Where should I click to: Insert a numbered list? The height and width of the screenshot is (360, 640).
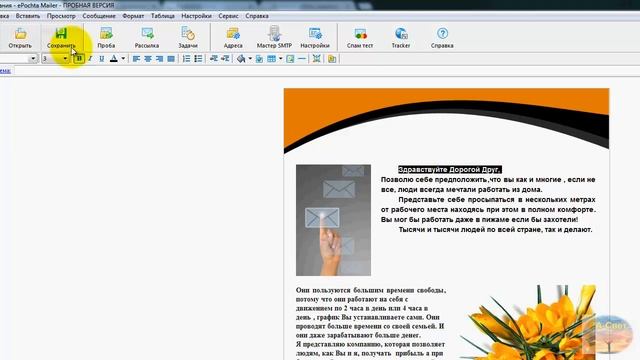[186, 59]
